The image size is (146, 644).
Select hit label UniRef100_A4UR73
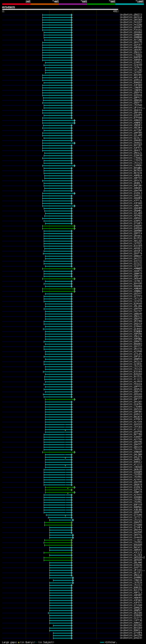[131, 271]
